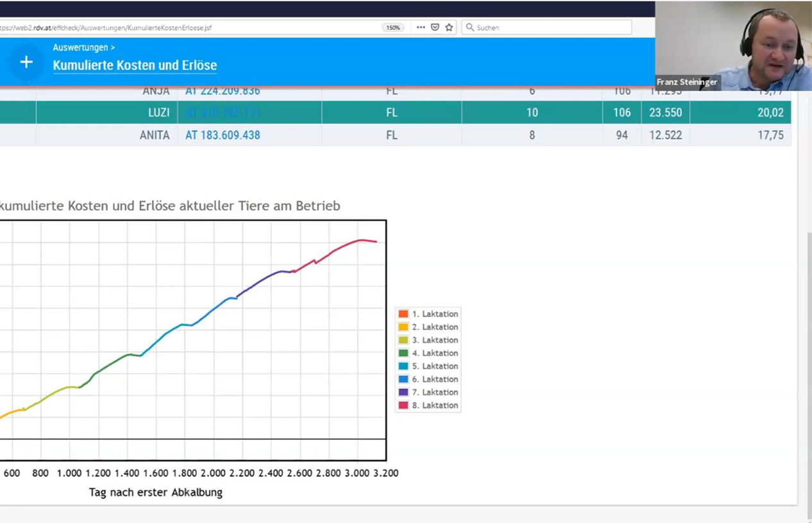This screenshot has width=812, height=523.
Task: Toggle the 1. Laktation legend swatch
Action: point(403,314)
